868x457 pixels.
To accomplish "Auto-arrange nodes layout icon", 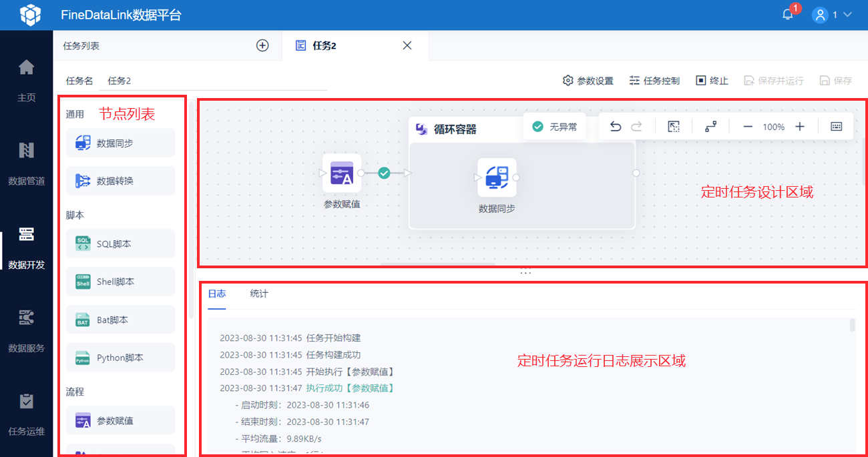I will (711, 127).
